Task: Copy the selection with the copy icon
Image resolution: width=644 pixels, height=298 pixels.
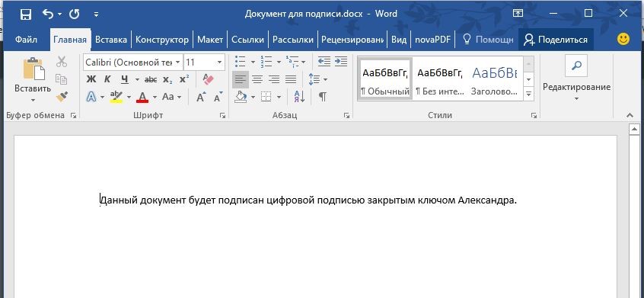Action: coord(62,79)
